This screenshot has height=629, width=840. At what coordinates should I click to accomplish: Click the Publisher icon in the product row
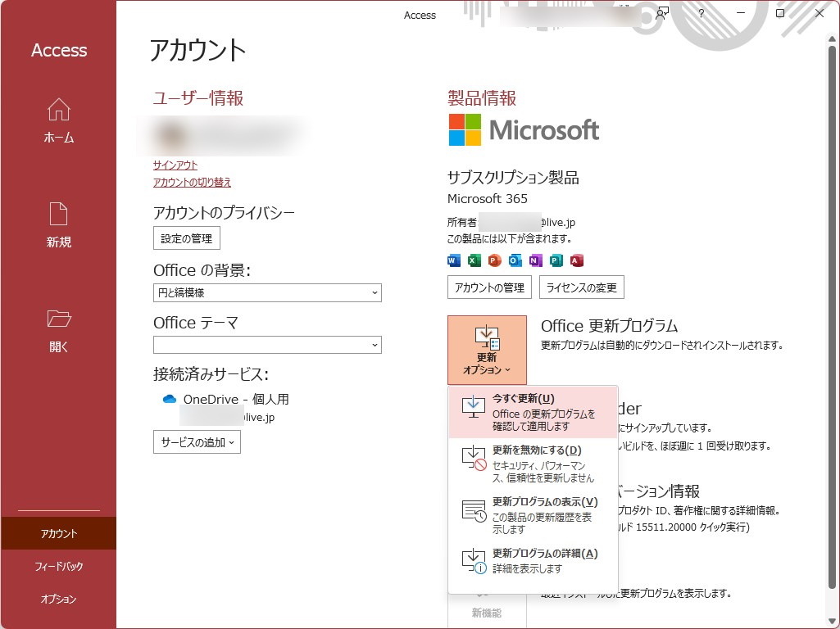555,260
